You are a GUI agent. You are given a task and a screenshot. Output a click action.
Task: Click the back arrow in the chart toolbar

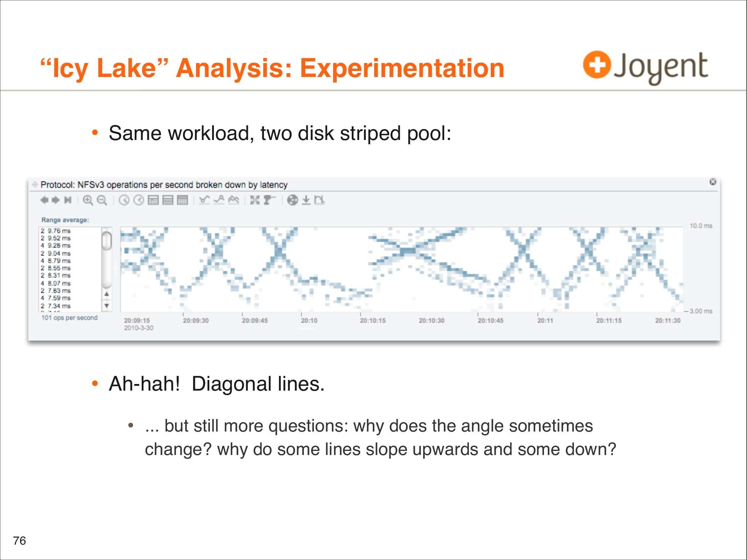pos(44,200)
